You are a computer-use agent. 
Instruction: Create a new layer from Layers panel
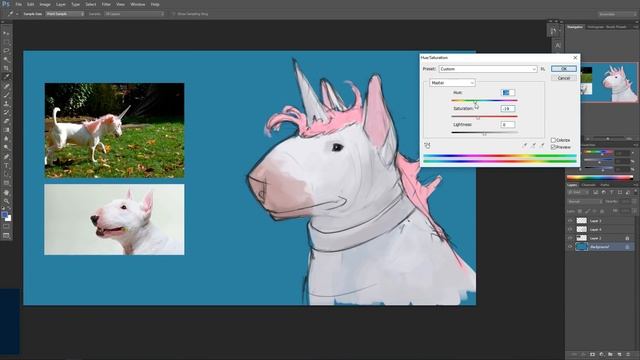point(620,354)
